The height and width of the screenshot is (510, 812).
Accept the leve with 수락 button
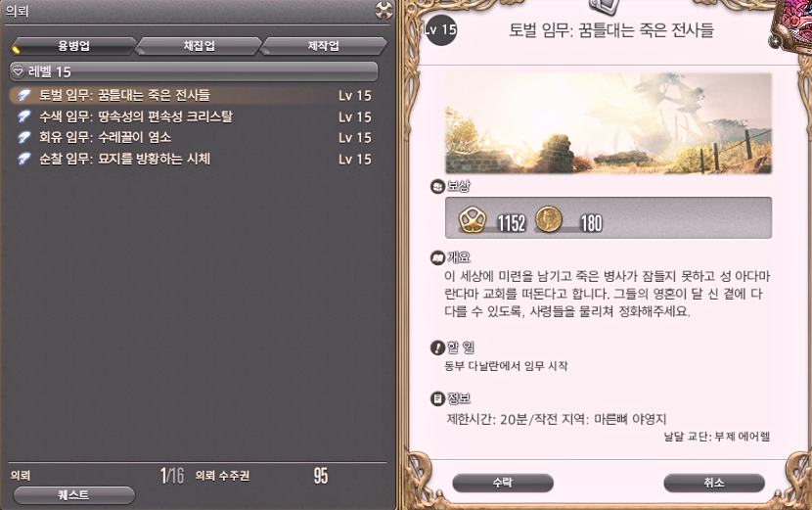[503, 483]
